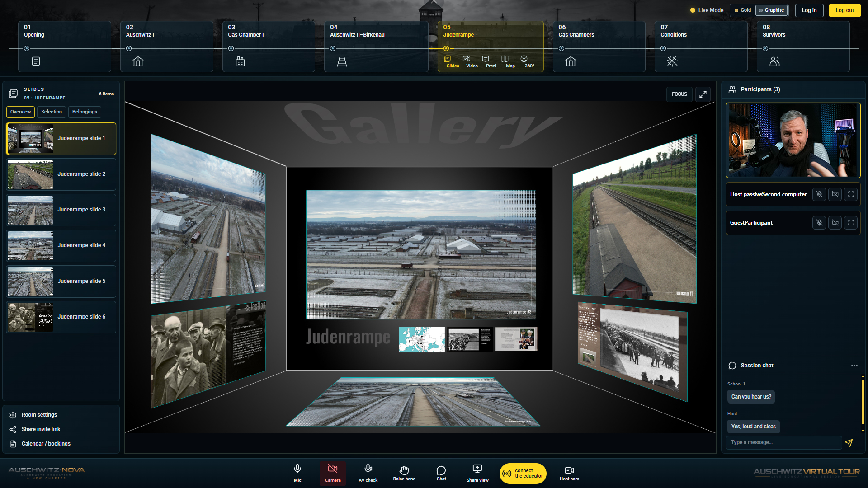
Task: Send the chat message with arrow icon
Action: [x=849, y=443]
